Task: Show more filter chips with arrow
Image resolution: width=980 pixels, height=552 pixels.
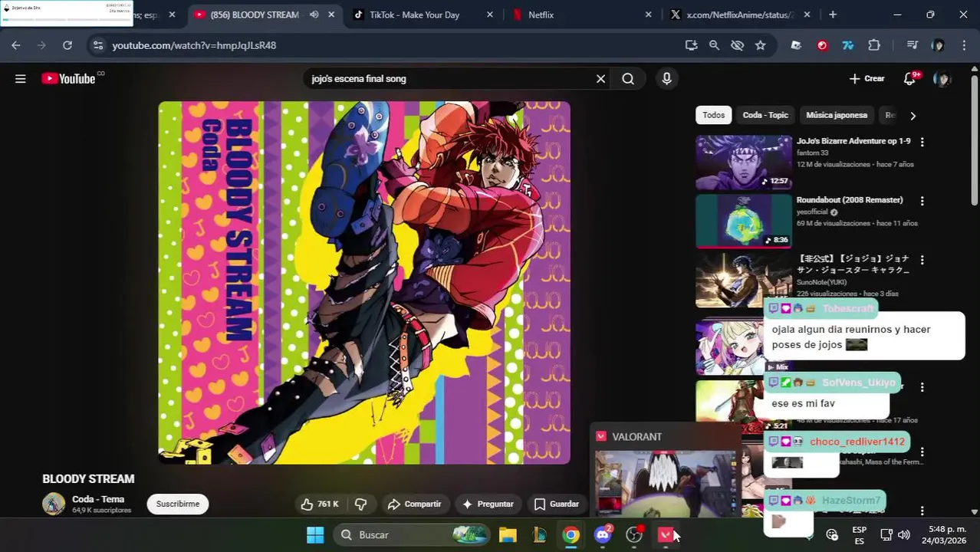Action: tap(913, 116)
